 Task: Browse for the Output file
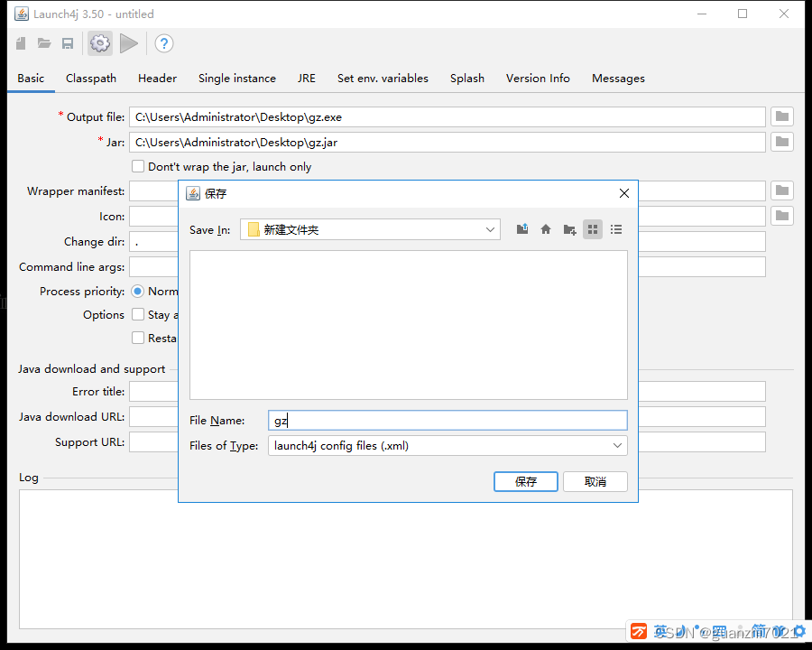(x=781, y=116)
